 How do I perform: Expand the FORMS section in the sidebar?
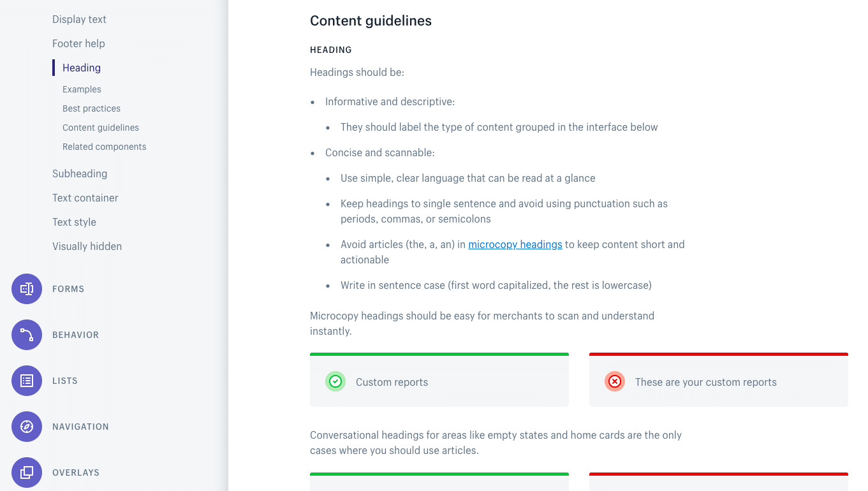click(68, 289)
